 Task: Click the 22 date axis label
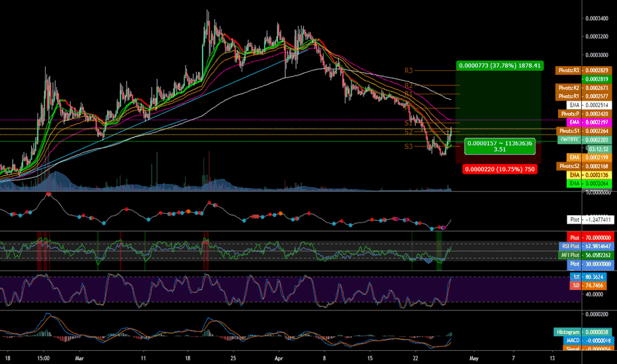pos(416,358)
